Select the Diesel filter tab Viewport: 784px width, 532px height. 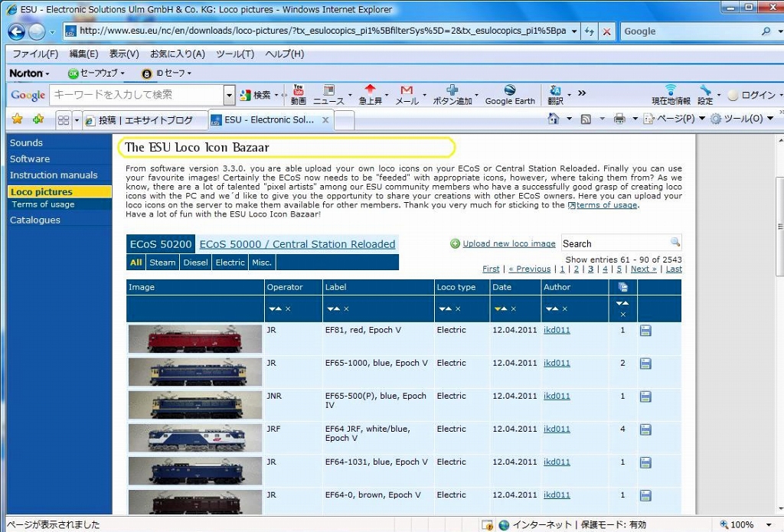pyautogui.click(x=195, y=263)
